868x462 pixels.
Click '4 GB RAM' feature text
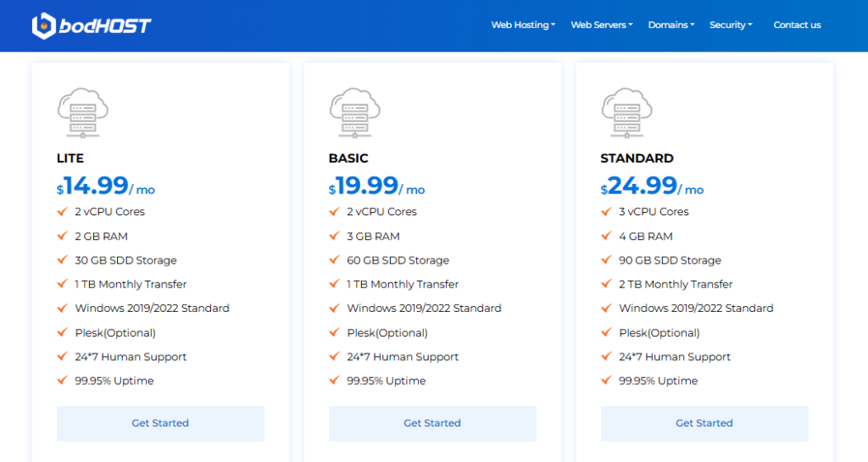point(645,237)
